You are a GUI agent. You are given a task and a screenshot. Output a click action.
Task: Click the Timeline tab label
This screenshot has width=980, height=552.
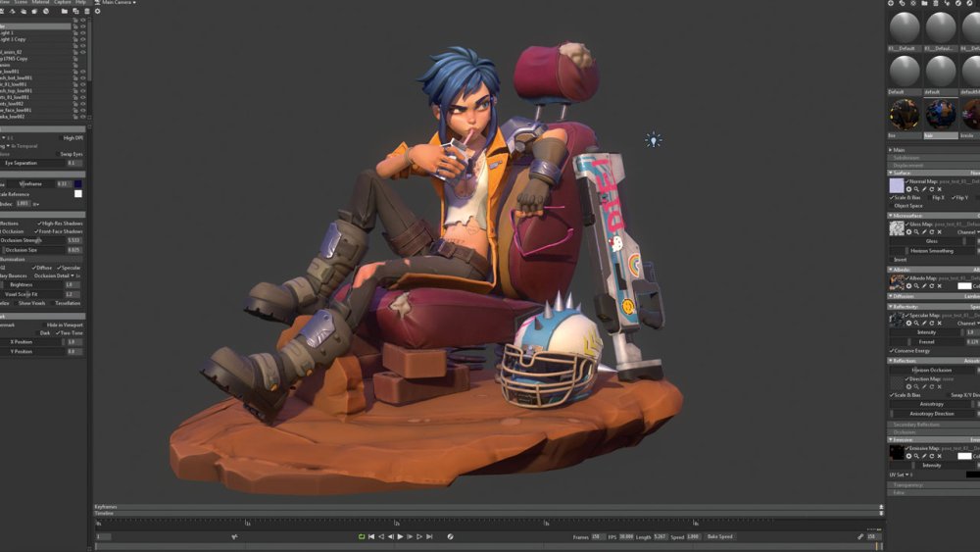[104, 513]
